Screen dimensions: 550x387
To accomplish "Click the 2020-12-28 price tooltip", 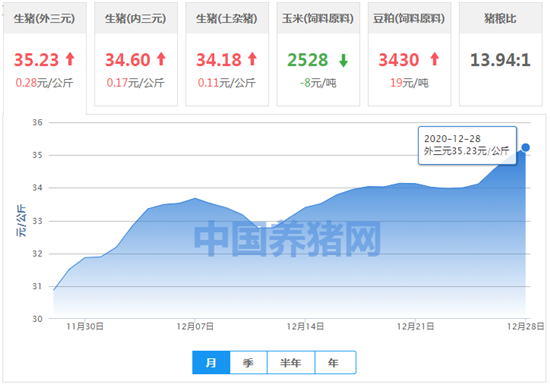I will (467, 145).
